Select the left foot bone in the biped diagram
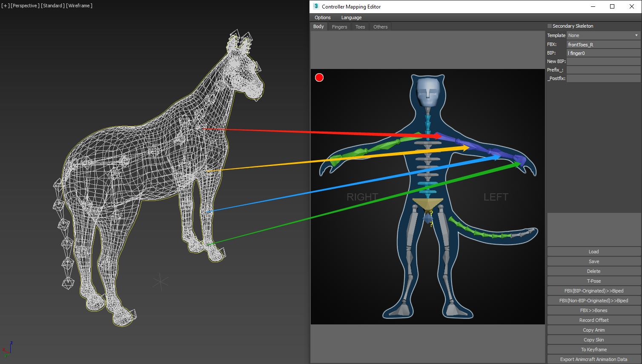642x364 pixels. tap(457, 310)
